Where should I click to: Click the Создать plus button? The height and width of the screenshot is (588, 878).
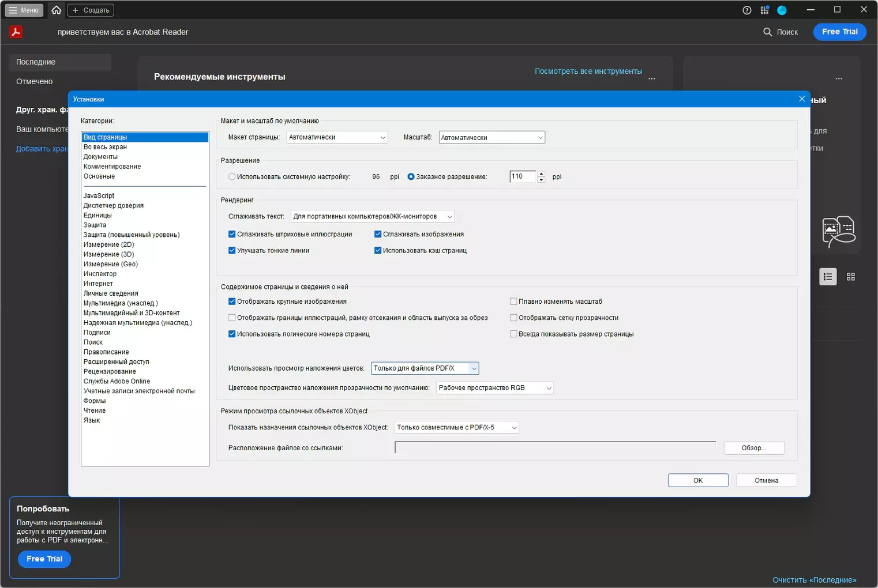91,10
